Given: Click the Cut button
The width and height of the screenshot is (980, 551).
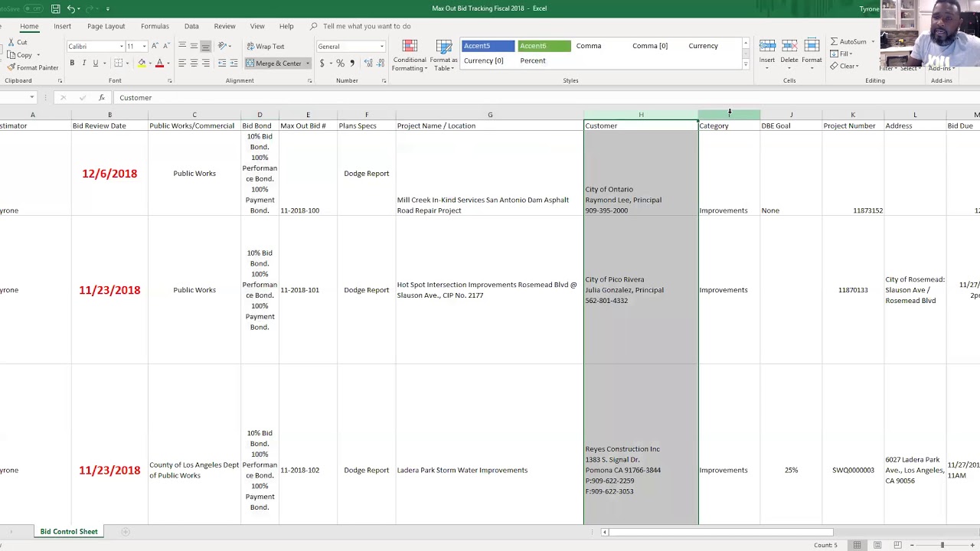Looking at the screenshot, I should click(17, 42).
